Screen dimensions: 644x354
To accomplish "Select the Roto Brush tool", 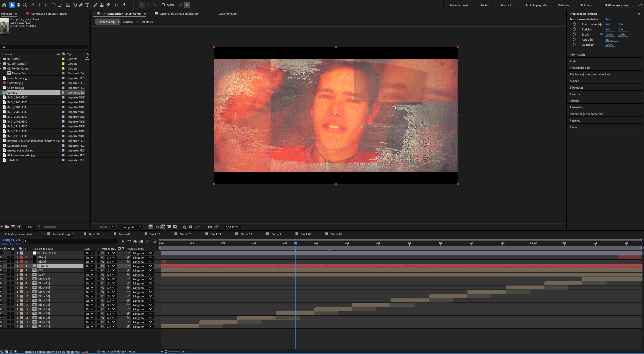I will [x=116, y=5].
